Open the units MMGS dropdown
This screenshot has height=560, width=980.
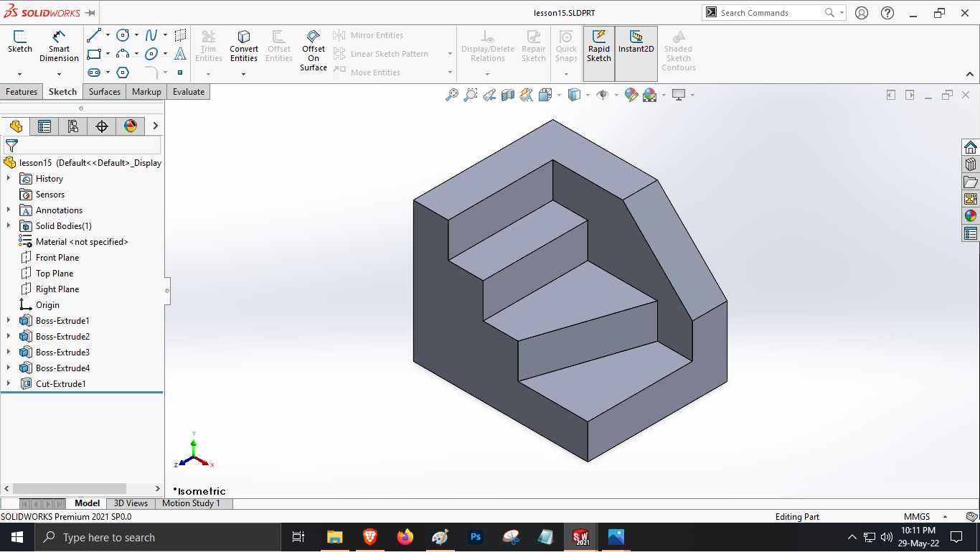tap(945, 517)
